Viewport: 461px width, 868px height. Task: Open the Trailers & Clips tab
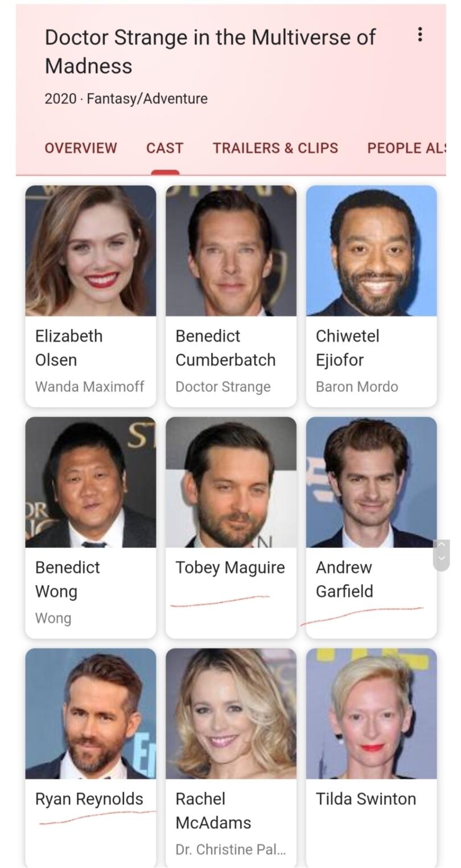pyautogui.click(x=275, y=148)
